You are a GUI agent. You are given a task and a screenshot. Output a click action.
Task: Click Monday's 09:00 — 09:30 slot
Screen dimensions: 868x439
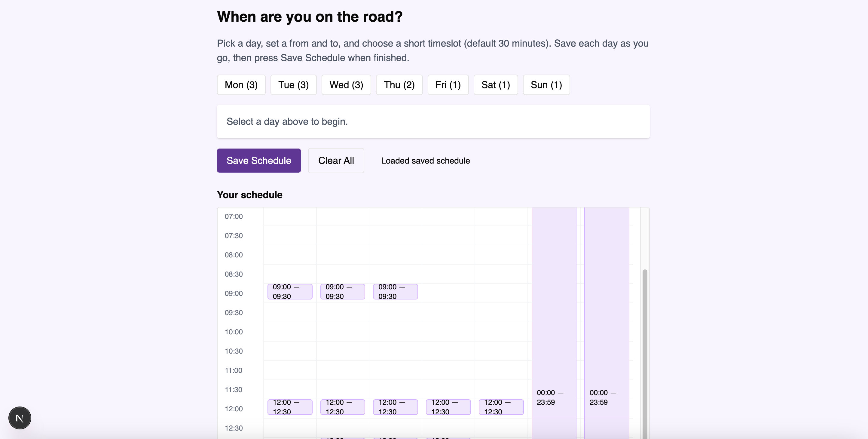[x=290, y=292]
